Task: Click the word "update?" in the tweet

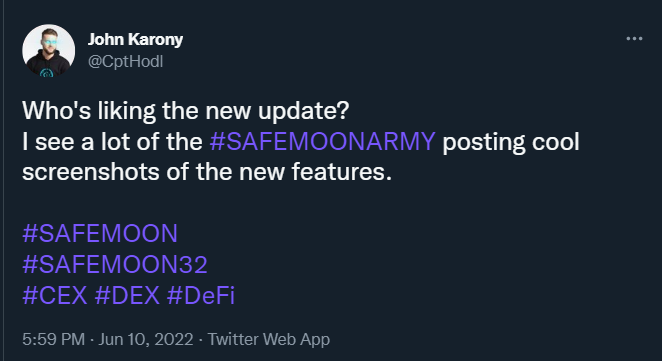Action: pos(304,111)
